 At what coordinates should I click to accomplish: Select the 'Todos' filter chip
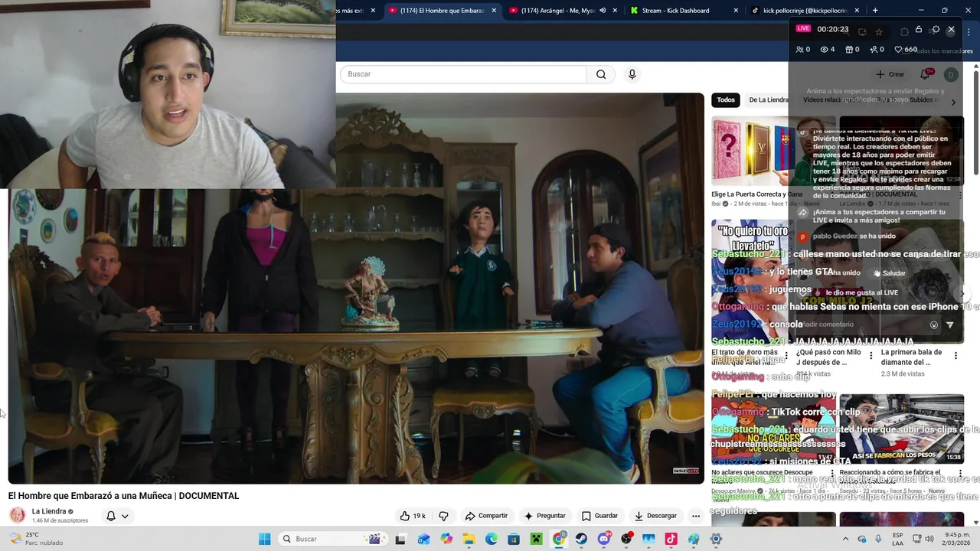click(x=726, y=100)
